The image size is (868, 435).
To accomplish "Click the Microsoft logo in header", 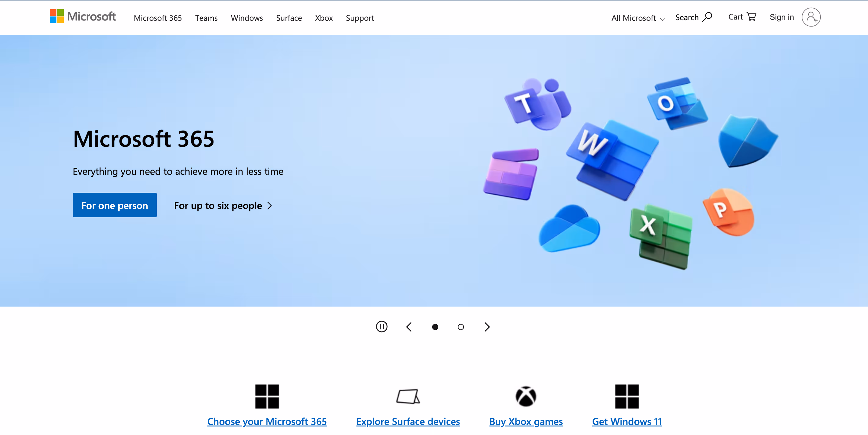I will (83, 16).
